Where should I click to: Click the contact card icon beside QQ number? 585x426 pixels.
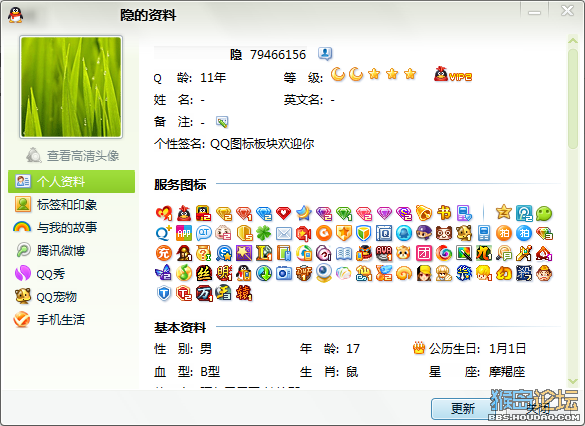pos(325,54)
